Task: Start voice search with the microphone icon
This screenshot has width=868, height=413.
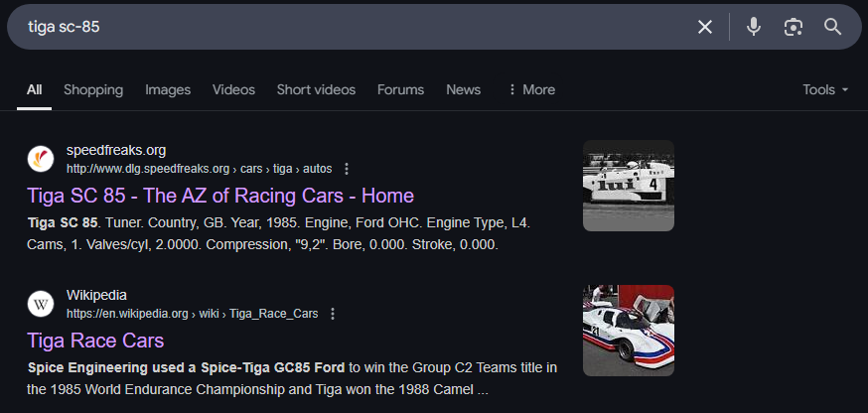Action: [754, 27]
